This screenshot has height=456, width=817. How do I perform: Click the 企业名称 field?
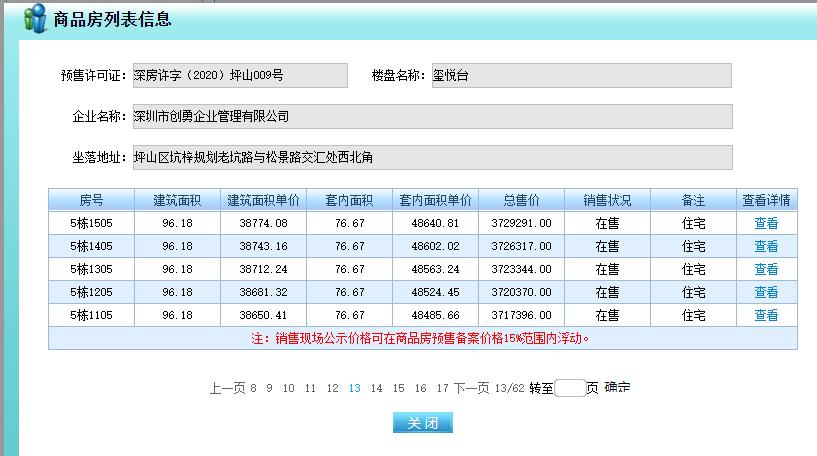(x=432, y=116)
